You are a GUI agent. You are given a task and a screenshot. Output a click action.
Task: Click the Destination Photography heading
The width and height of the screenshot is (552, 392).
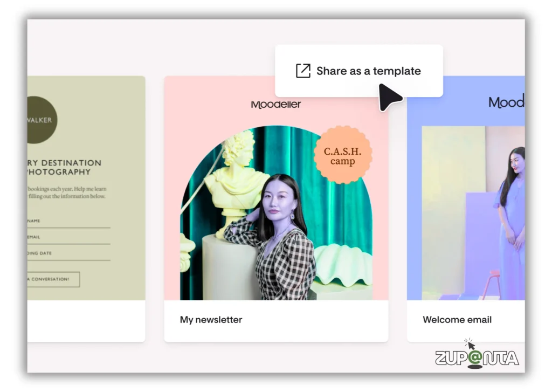[x=64, y=167]
